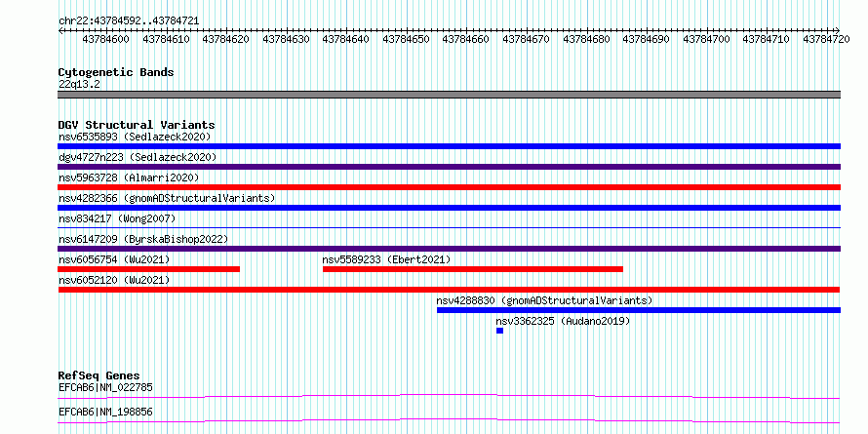The height and width of the screenshot is (434, 868).
Task: Click ruler position 43784620
Action: (x=226, y=40)
